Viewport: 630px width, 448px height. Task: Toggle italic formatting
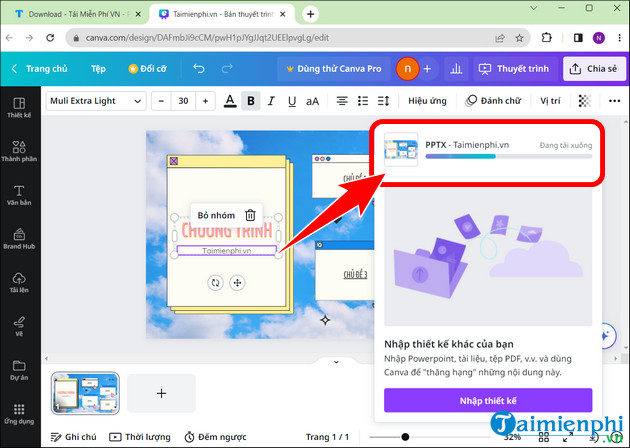click(x=271, y=101)
